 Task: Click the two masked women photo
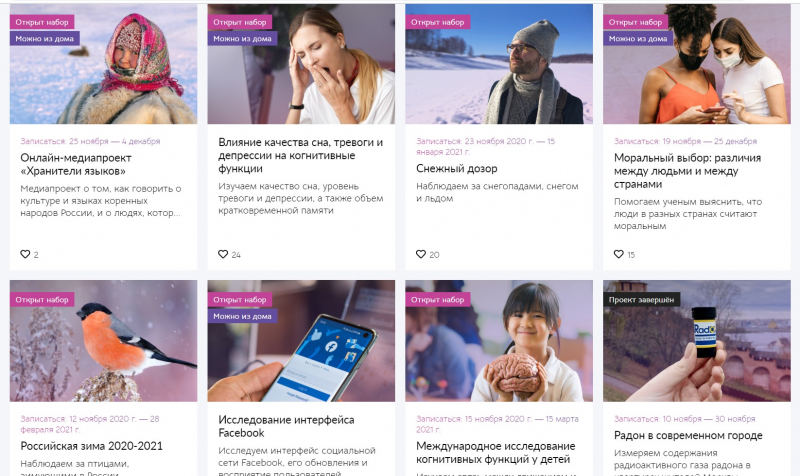click(697, 64)
